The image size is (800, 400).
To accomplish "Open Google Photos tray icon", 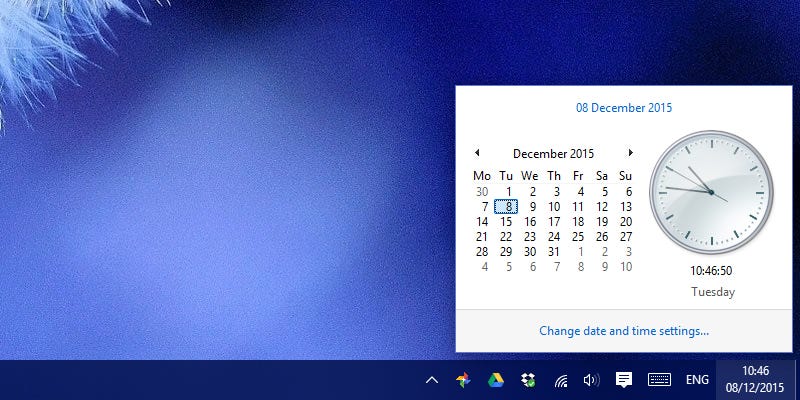I will pyautogui.click(x=463, y=380).
